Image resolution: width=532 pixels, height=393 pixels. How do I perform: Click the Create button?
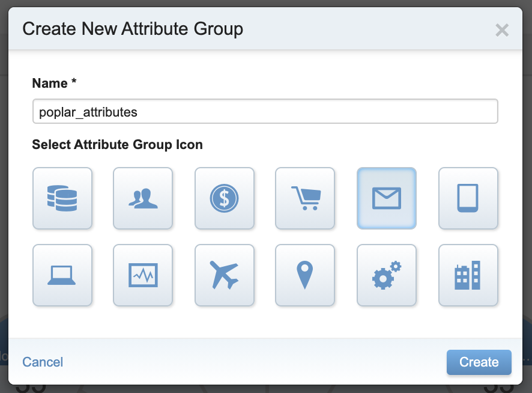[x=479, y=362]
